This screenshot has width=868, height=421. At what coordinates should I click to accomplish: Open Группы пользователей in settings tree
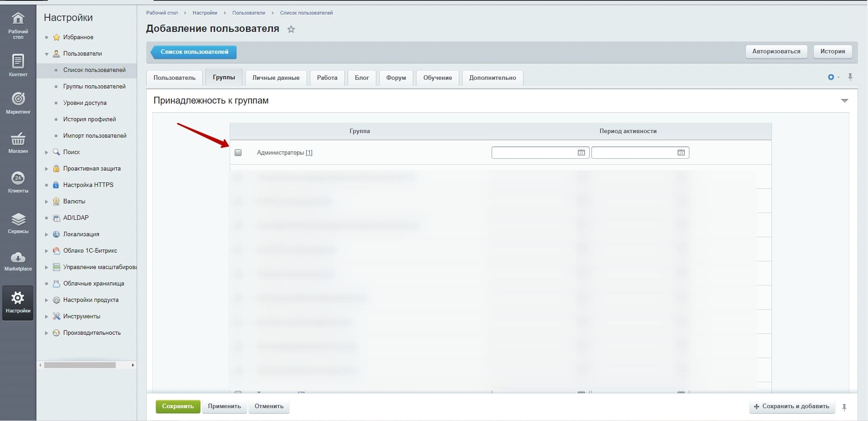94,87
